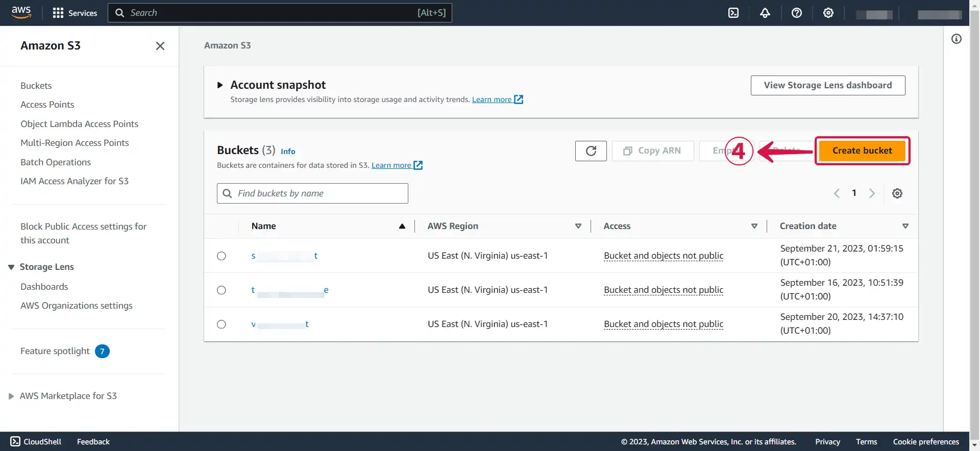Viewport: 980px width, 451px height.
Task: Click the CloudShell icon in footer
Action: click(15, 441)
